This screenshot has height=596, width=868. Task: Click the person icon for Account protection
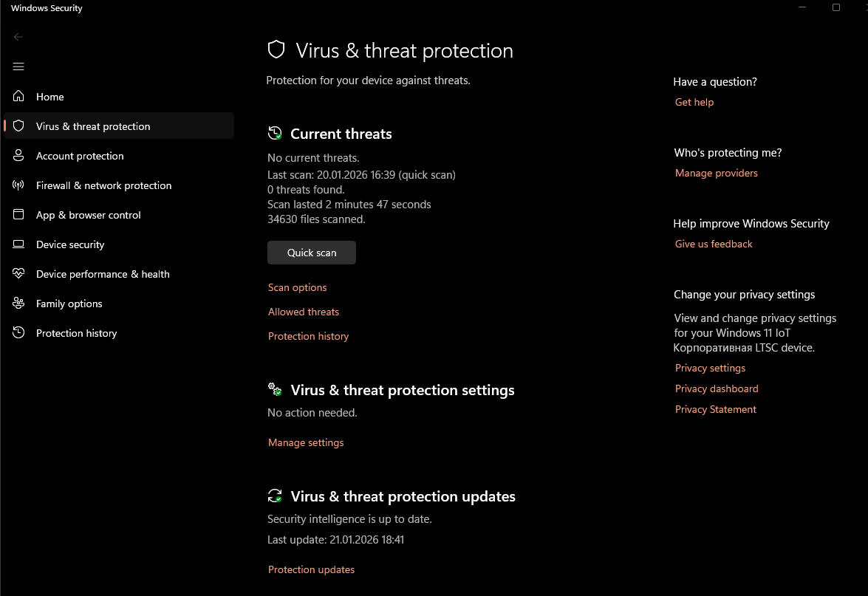[x=19, y=156]
